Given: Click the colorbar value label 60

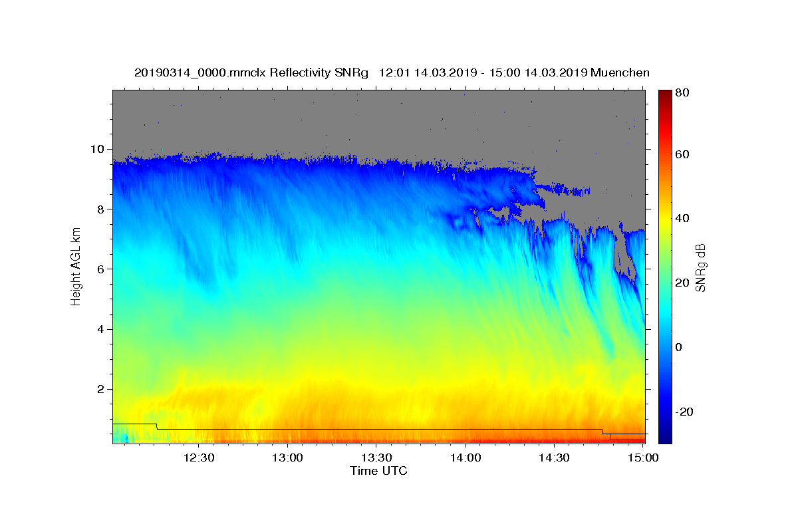Looking at the screenshot, I should [x=682, y=154].
